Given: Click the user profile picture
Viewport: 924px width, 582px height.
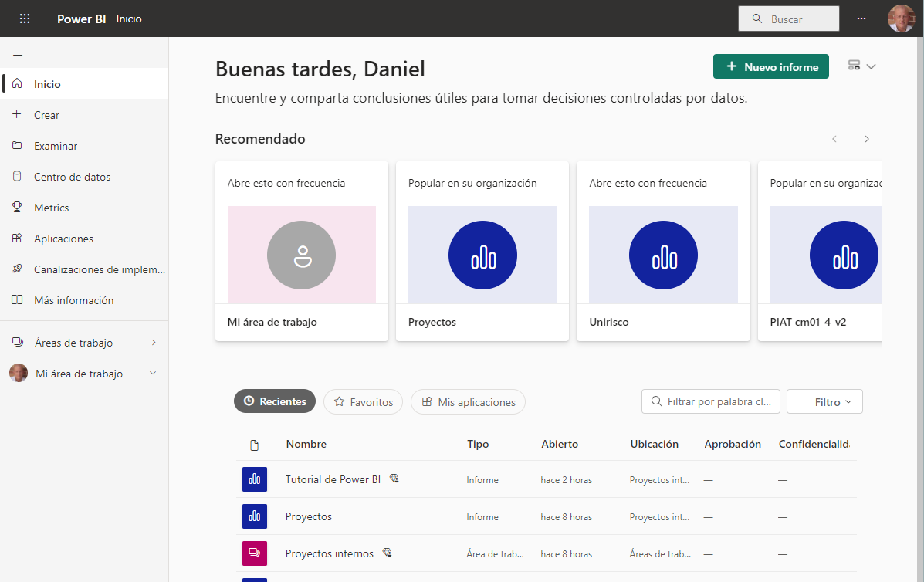Looking at the screenshot, I should 900,19.
